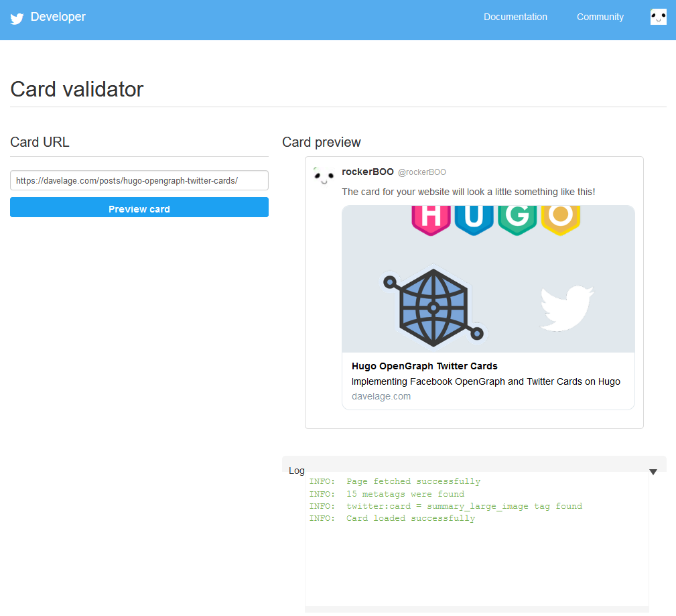The width and height of the screenshot is (676, 616).
Task: Click the @rockerBOO handle
Action: (421, 172)
